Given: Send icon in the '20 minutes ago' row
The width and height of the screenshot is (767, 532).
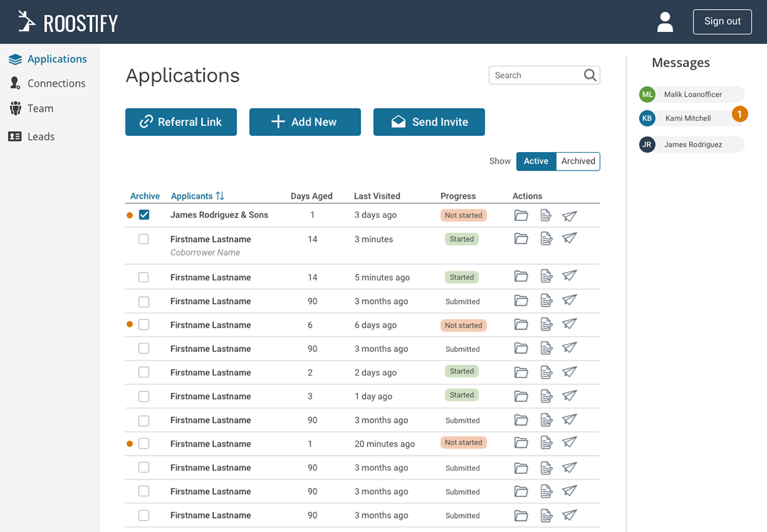Looking at the screenshot, I should pos(569,443).
